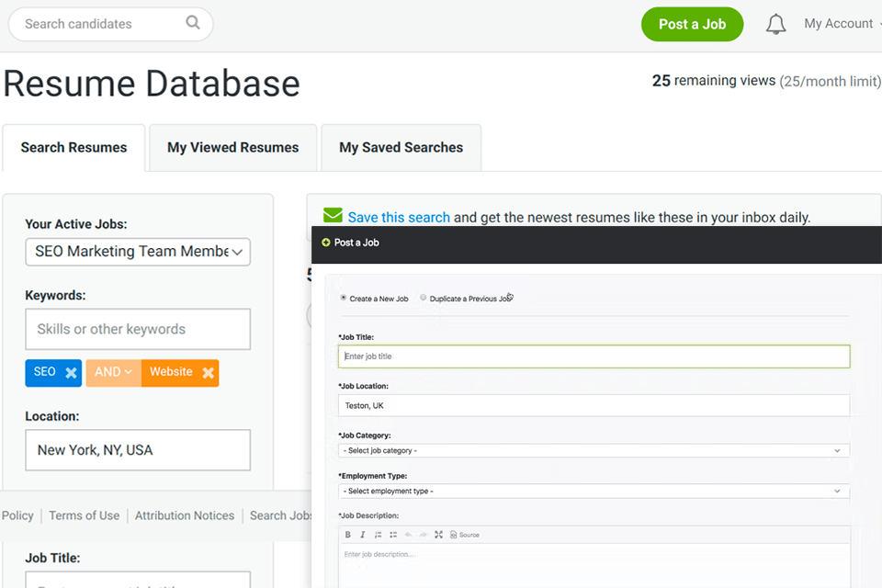Open the notifications bell
882x588 pixels.
point(775,25)
